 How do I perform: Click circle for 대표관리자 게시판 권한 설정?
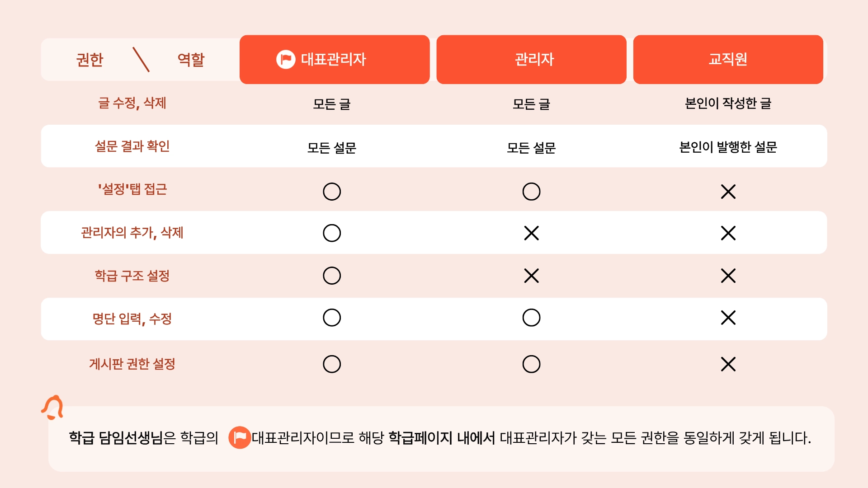332,364
